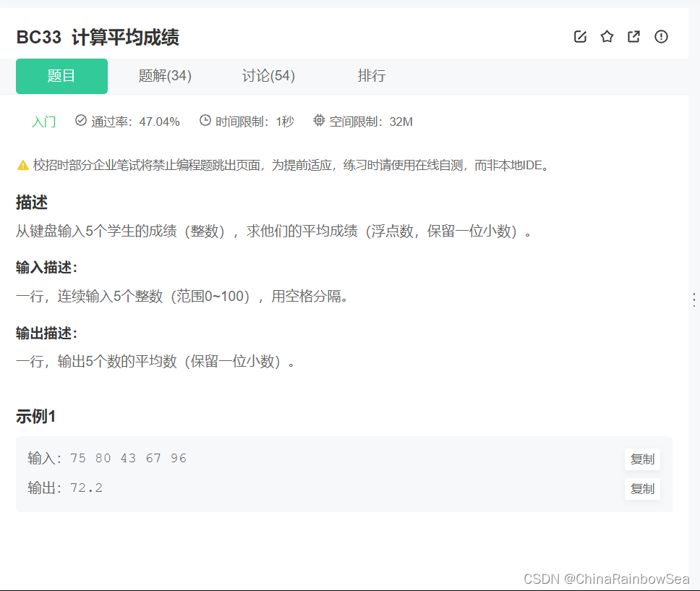
Task: Open the share external-link icon
Action: [633, 37]
